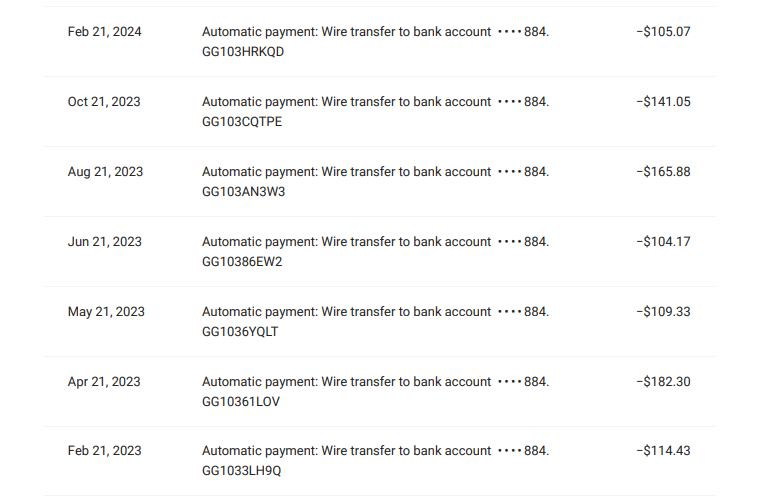Click the Aug 21, 2023 date
762x502 pixels.
pos(105,172)
